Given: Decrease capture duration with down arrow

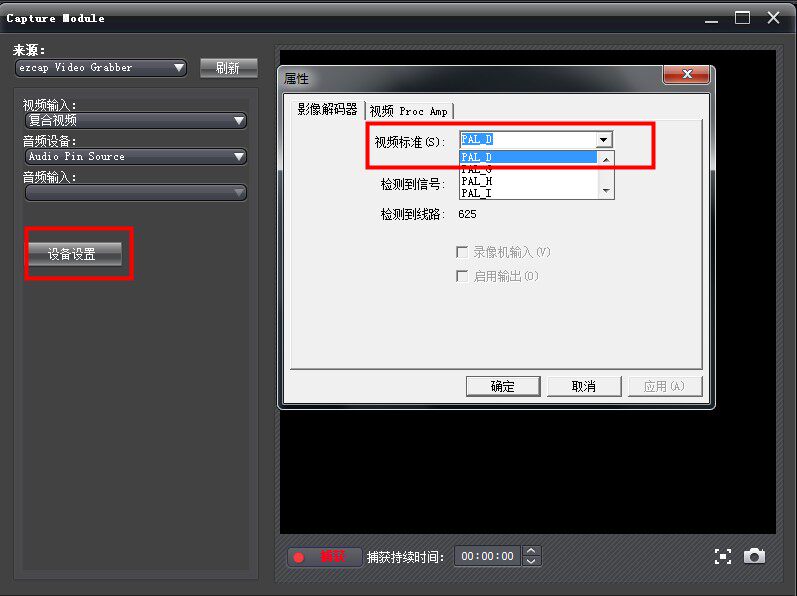Looking at the screenshot, I should point(531,561).
